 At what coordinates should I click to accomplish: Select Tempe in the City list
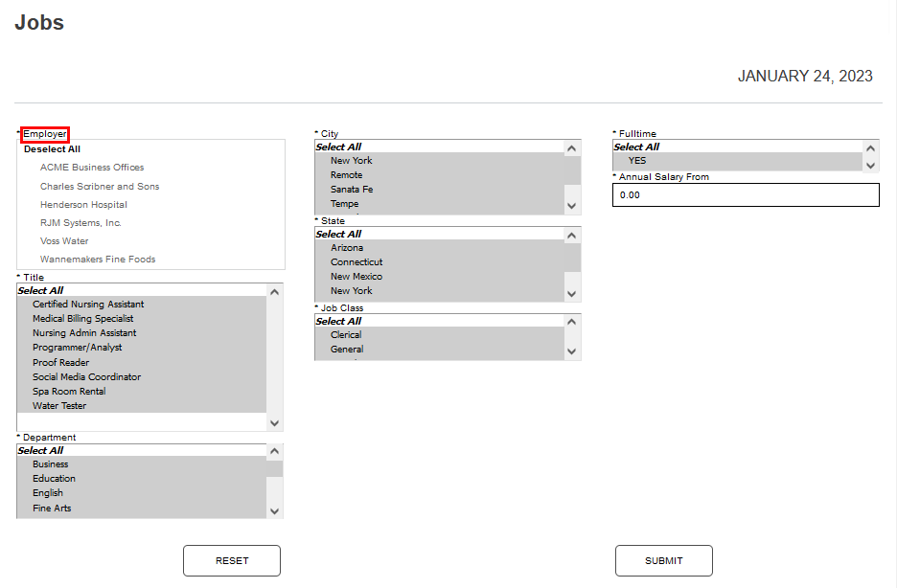coord(344,203)
